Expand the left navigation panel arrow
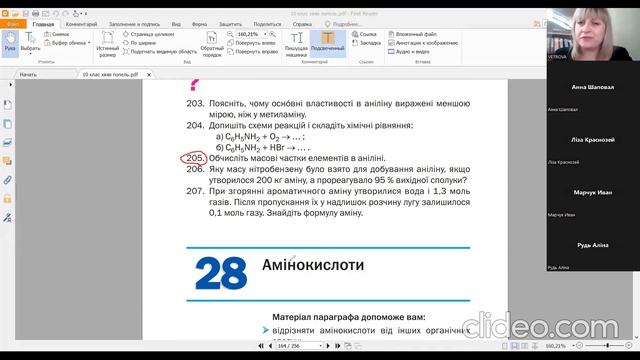This screenshot has height=360, width=640. 10,84
